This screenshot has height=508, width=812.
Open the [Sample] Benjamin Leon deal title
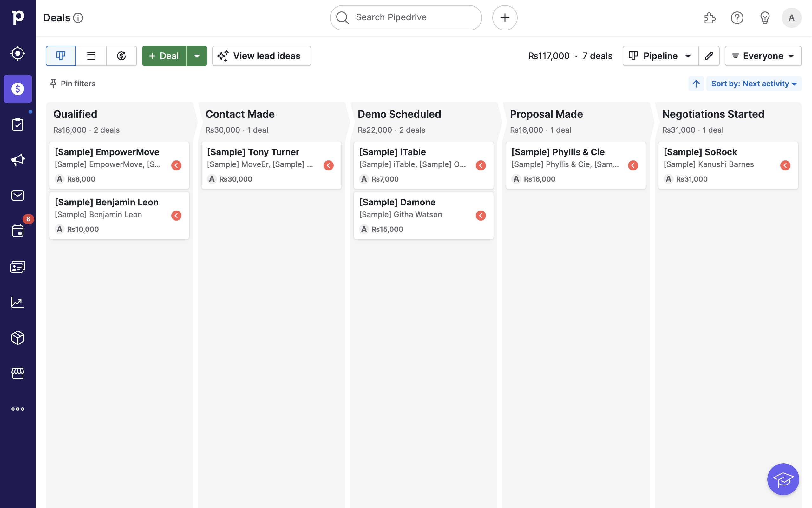tap(106, 202)
